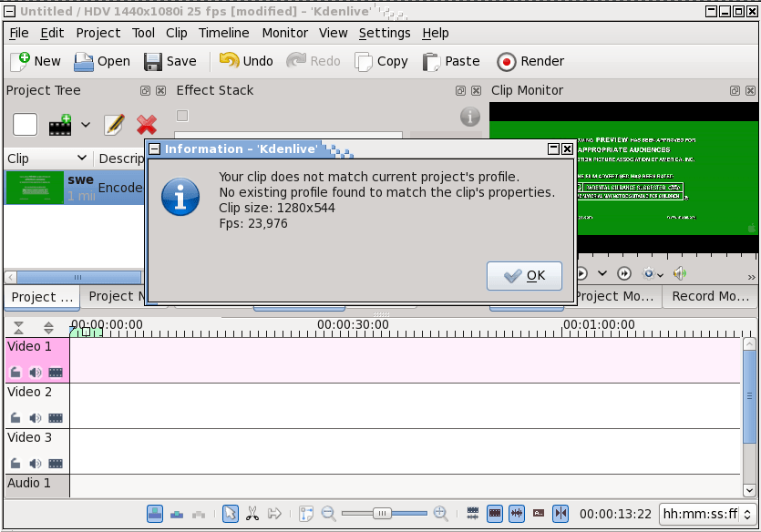Click the expand tracks up-down arrows icon
Image resolution: width=761 pixels, height=532 pixels.
click(x=48, y=328)
